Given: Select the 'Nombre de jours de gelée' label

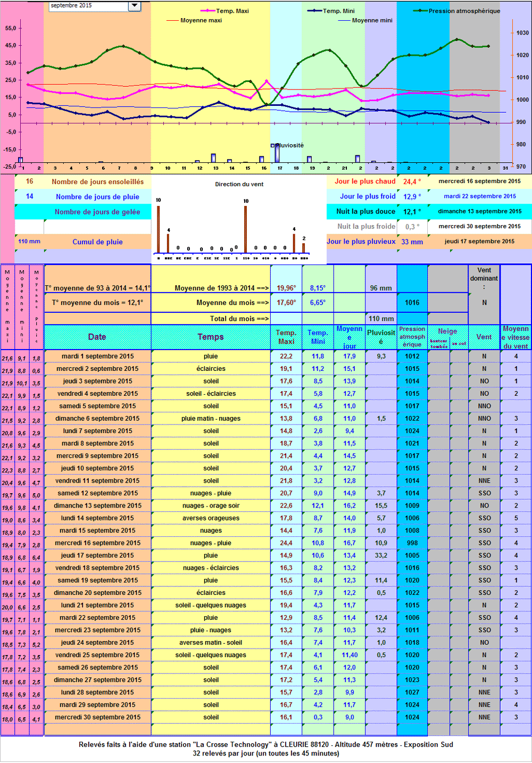Looking at the screenshot, I should pos(98,212).
